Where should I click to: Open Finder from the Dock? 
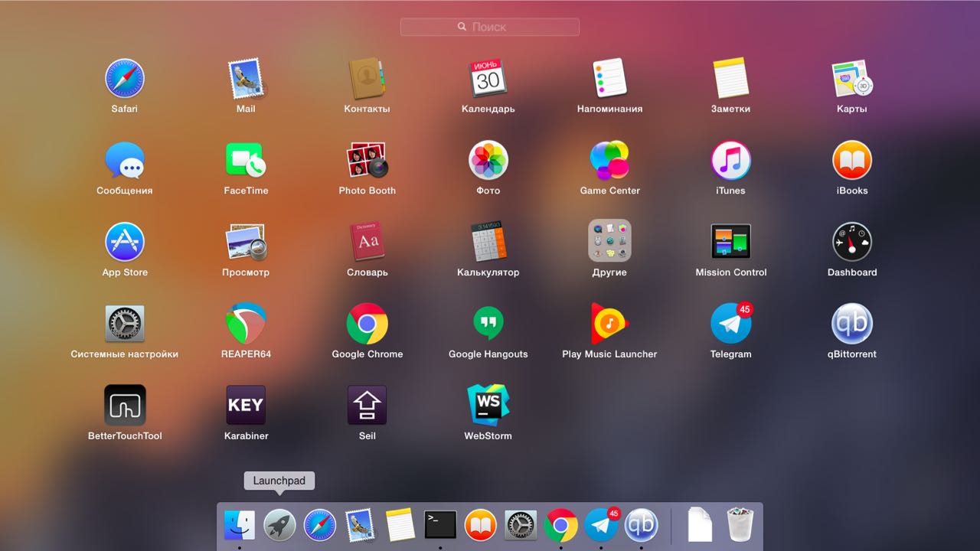[239, 525]
